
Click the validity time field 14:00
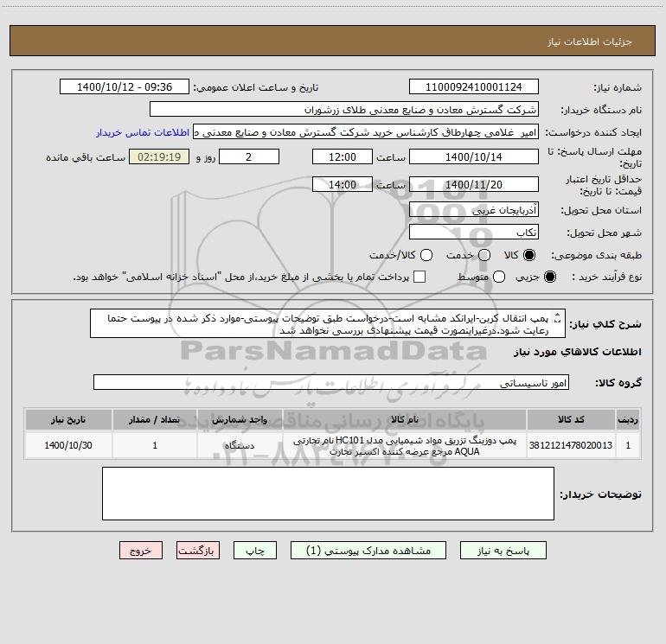[343, 184]
